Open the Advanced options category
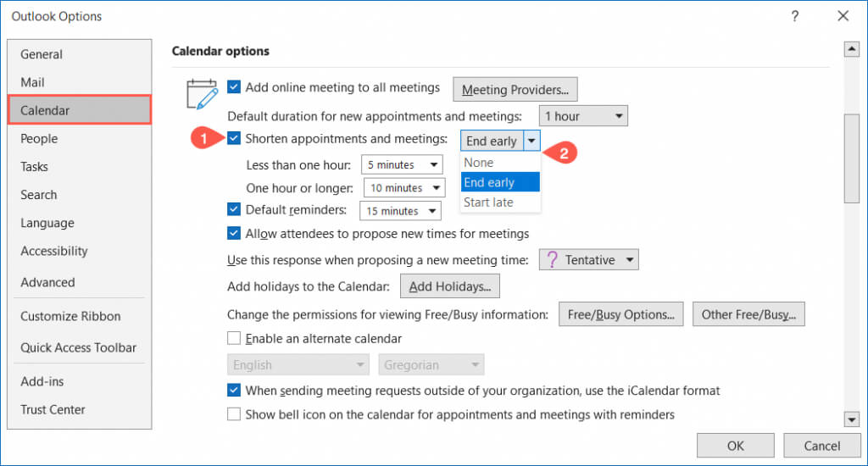Image resolution: width=868 pixels, height=466 pixels. [x=47, y=282]
